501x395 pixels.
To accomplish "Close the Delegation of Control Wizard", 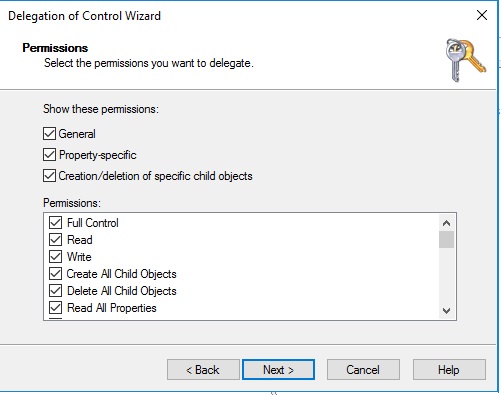I will (x=482, y=15).
